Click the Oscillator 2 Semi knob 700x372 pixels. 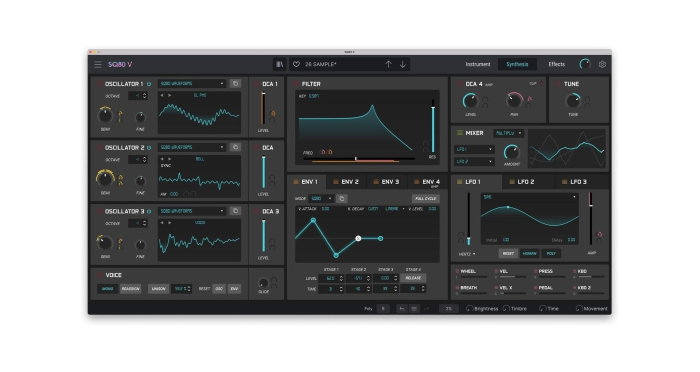tap(105, 179)
